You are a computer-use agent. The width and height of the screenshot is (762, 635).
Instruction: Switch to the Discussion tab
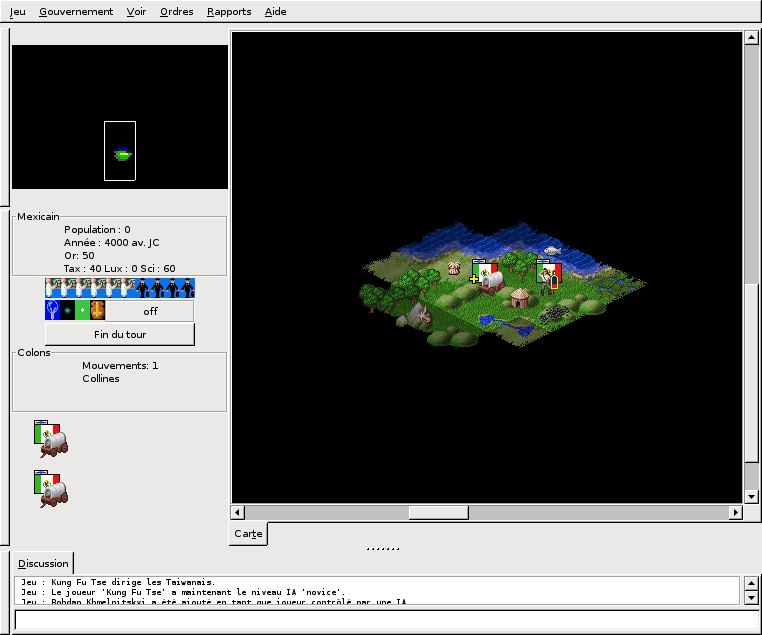pyautogui.click(x=43, y=563)
